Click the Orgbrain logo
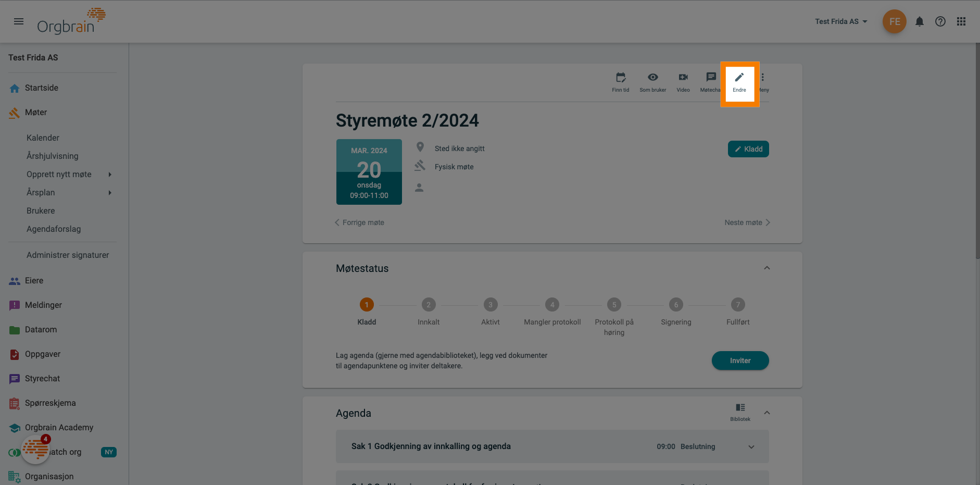 (71, 21)
